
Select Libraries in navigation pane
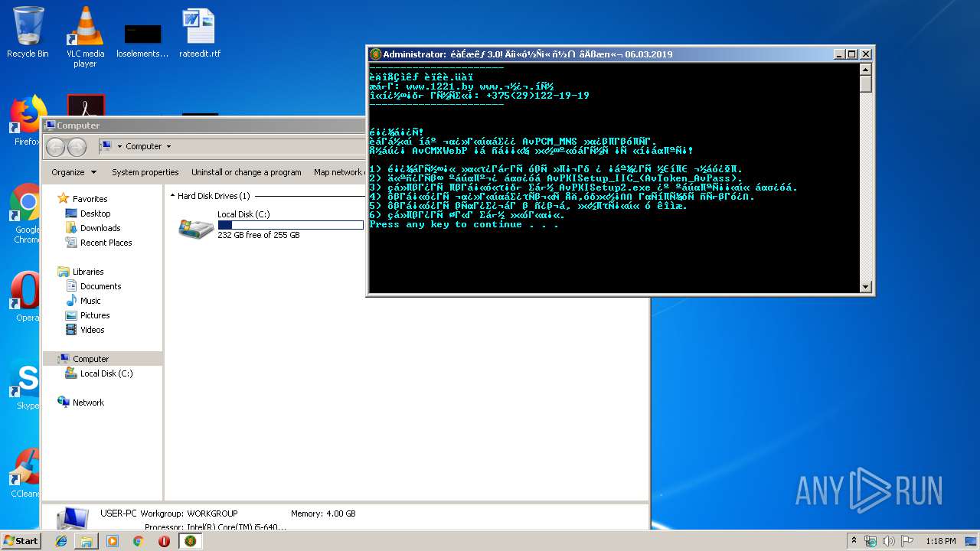pyautogui.click(x=88, y=272)
